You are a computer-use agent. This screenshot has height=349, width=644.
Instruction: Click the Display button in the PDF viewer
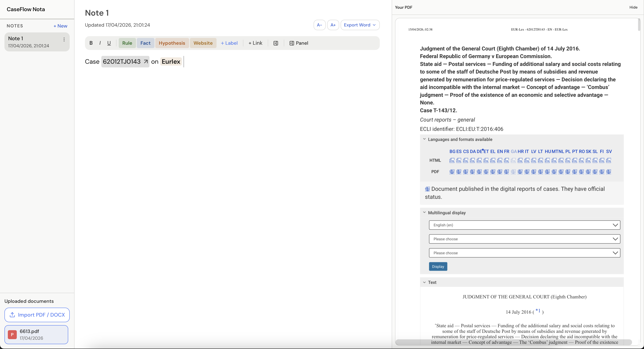[x=438, y=266]
